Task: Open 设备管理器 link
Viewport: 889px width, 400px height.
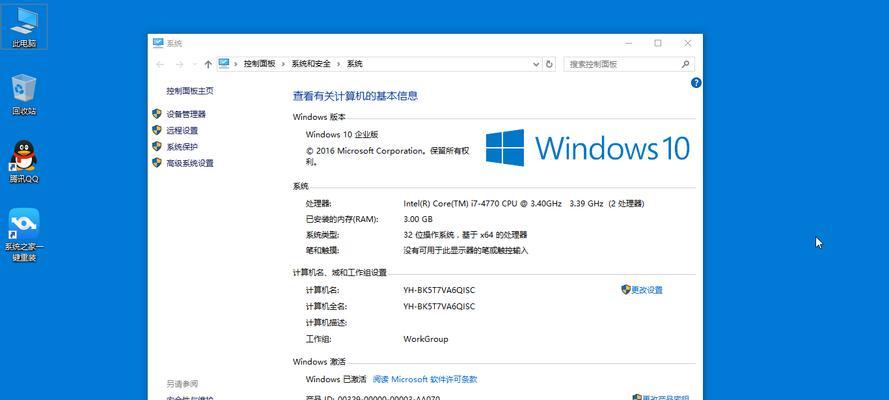Action: [186, 114]
